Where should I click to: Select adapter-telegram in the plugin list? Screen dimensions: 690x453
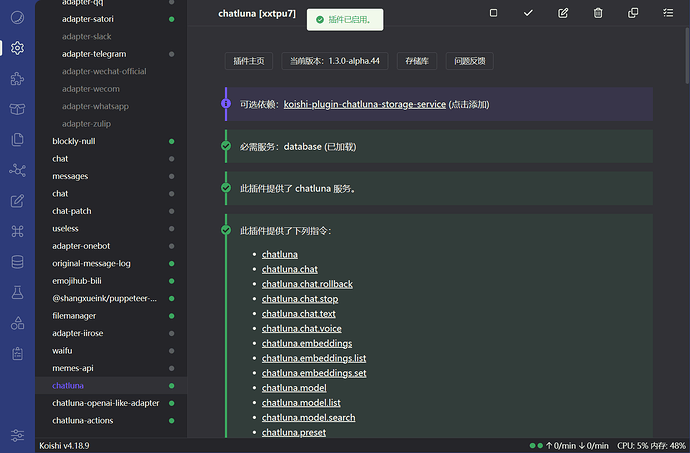pos(95,54)
